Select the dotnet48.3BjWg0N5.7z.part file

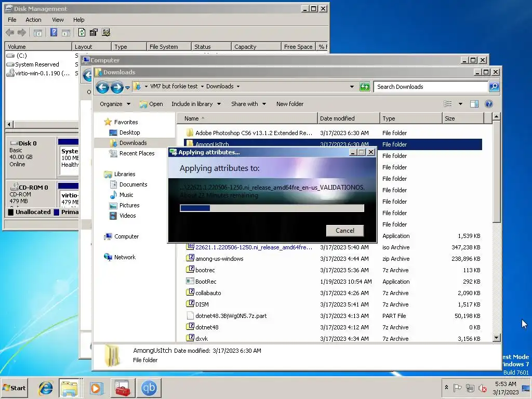pos(332,316)
